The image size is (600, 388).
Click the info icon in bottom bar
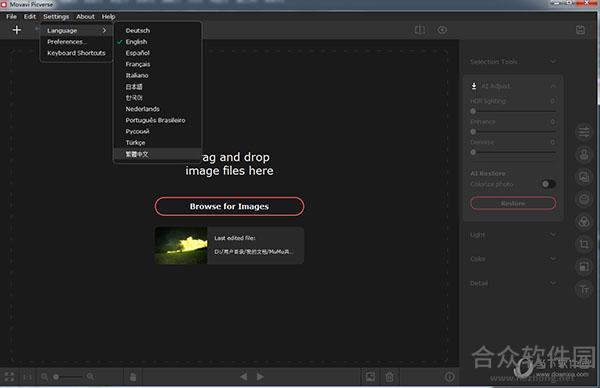click(450, 377)
